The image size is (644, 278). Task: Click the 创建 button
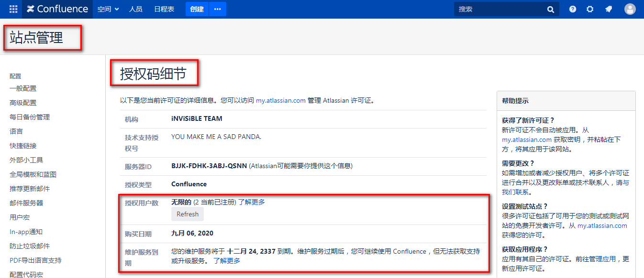[197, 9]
